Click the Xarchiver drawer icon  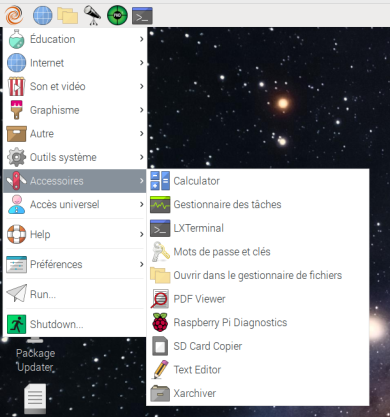pyautogui.click(x=160, y=393)
